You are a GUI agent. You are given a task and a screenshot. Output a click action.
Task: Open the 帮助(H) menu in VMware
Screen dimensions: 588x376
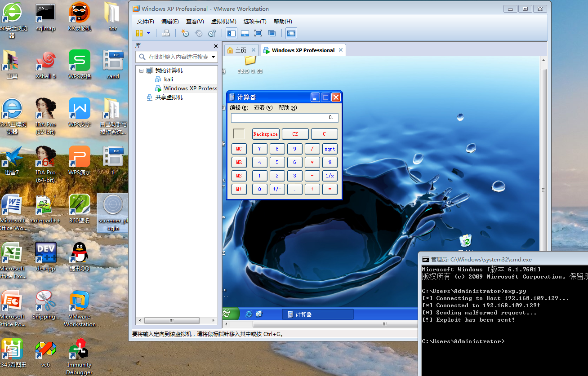(x=283, y=22)
